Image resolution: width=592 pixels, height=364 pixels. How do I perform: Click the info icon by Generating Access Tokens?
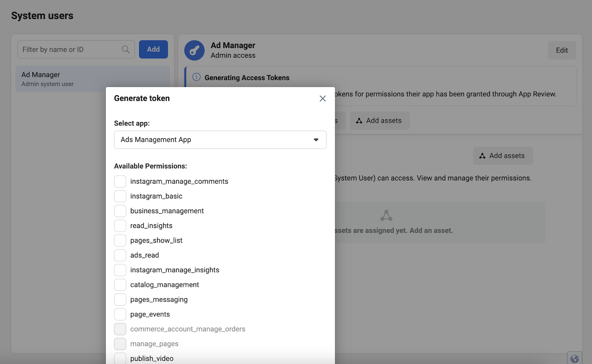(x=197, y=77)
